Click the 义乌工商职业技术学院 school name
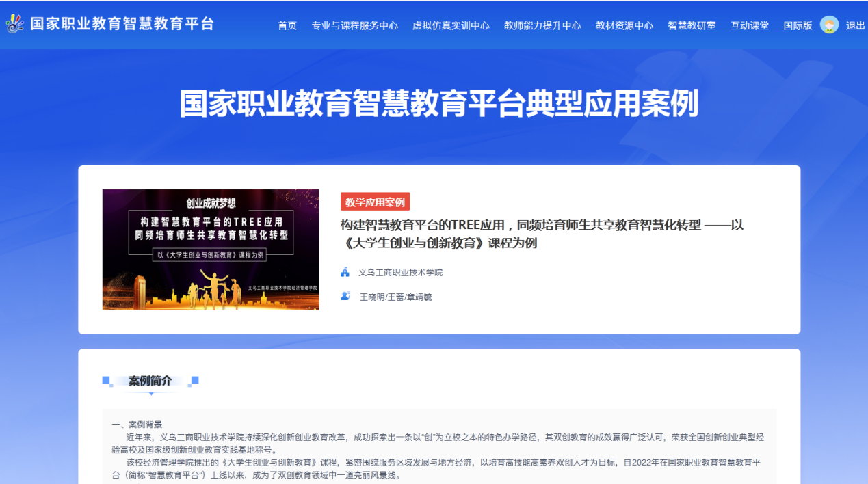The image size is (868, 484). (401, 272)
